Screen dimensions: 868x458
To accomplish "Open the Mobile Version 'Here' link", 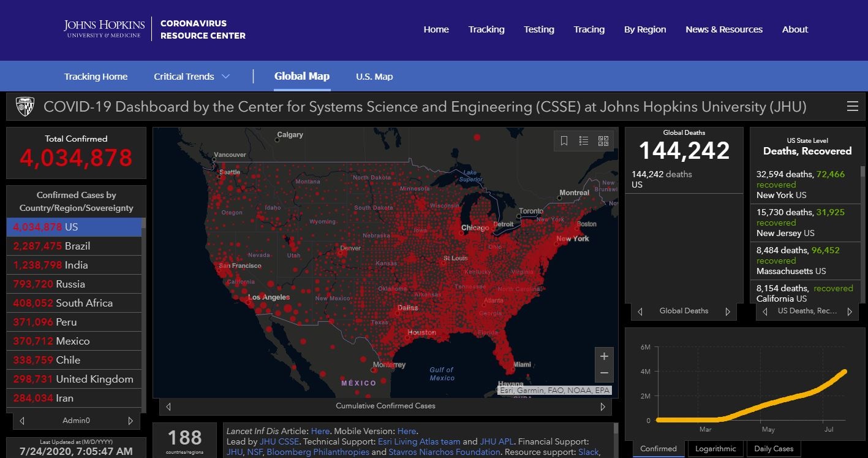I will (407, 431).
